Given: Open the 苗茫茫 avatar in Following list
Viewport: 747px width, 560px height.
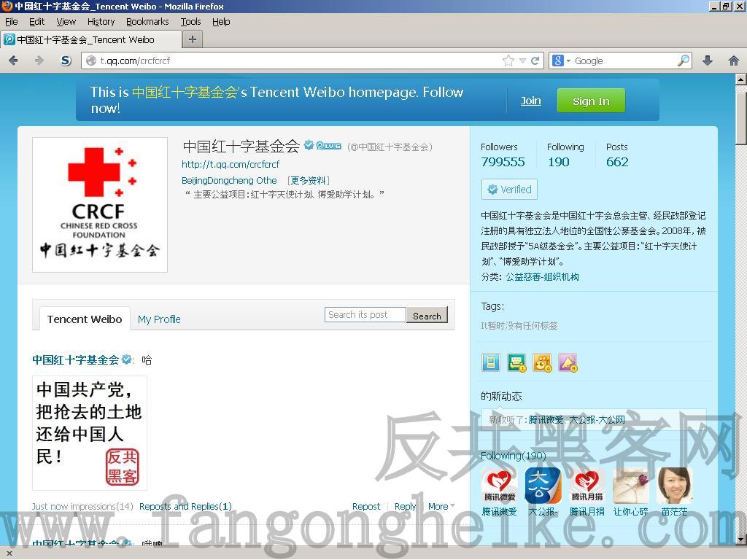Looking at the screenshot, I should click(x=674, y=485).
